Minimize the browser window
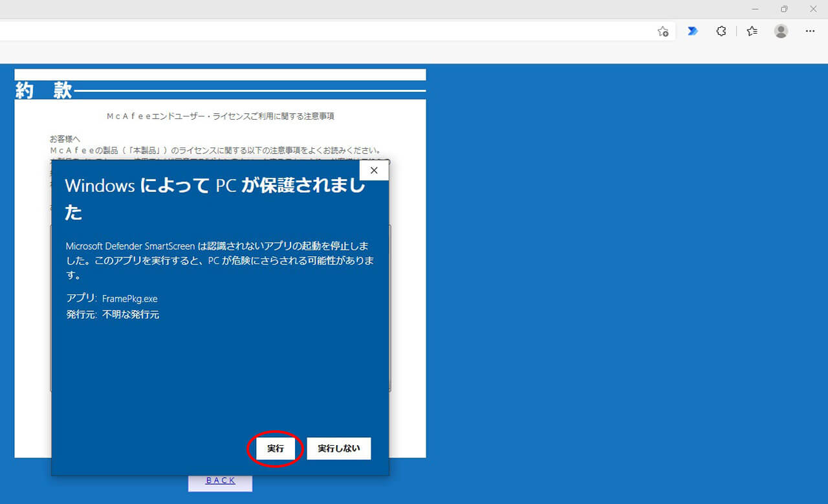The image size is (828, 504). (755, 9)
